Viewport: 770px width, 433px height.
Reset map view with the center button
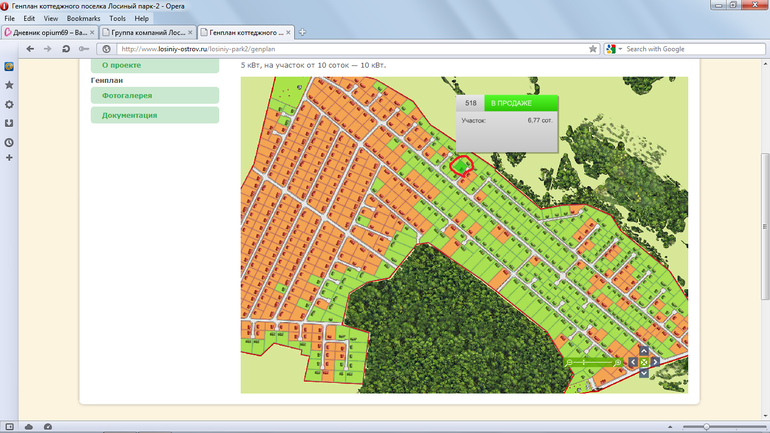pyautogui.click(x=644, y=362)
